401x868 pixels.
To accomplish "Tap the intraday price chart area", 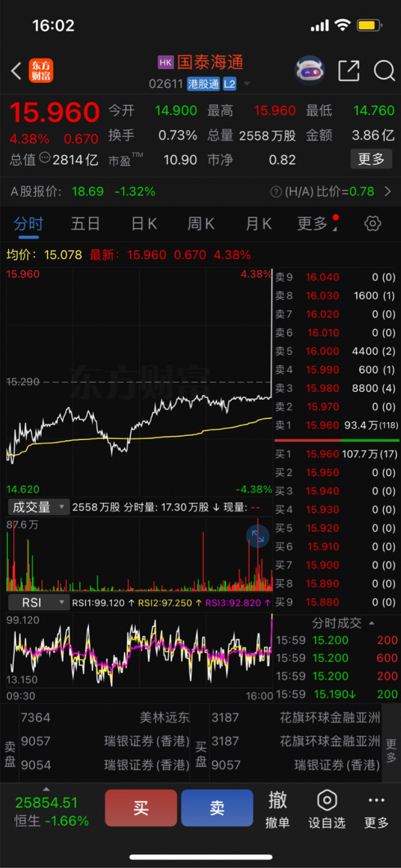I will pyautogui.click(x=139, y=382).
